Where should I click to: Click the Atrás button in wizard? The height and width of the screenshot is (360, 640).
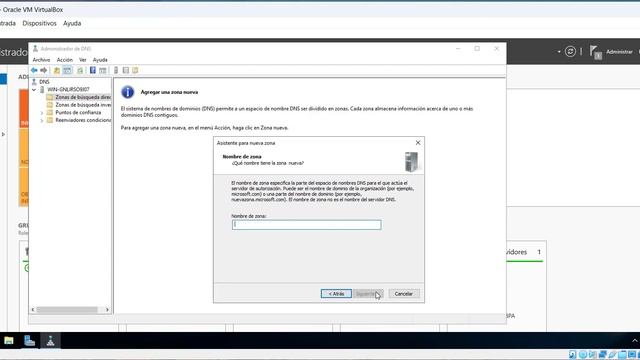click(x=336, y=294)
